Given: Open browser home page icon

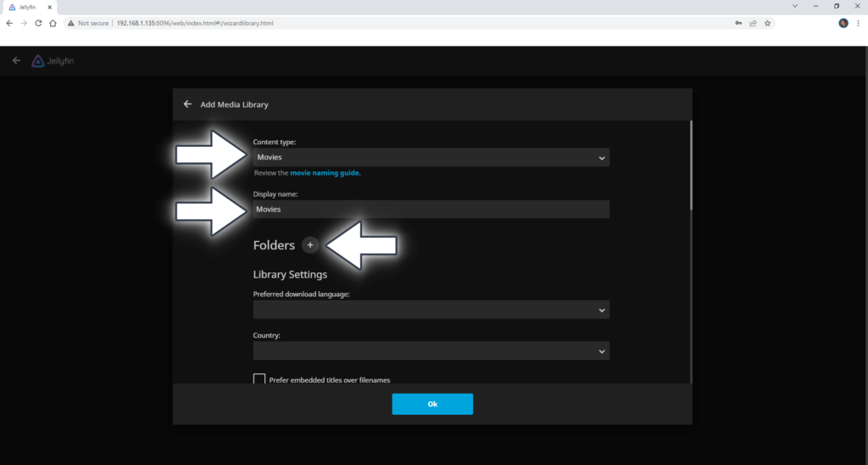Looking at the screenshot, I should pyautogui.click(x=53, y=23).
